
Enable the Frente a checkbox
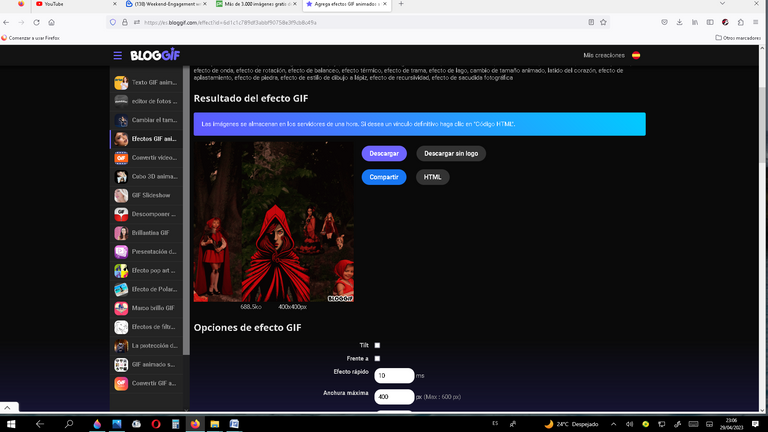(377, 359)
